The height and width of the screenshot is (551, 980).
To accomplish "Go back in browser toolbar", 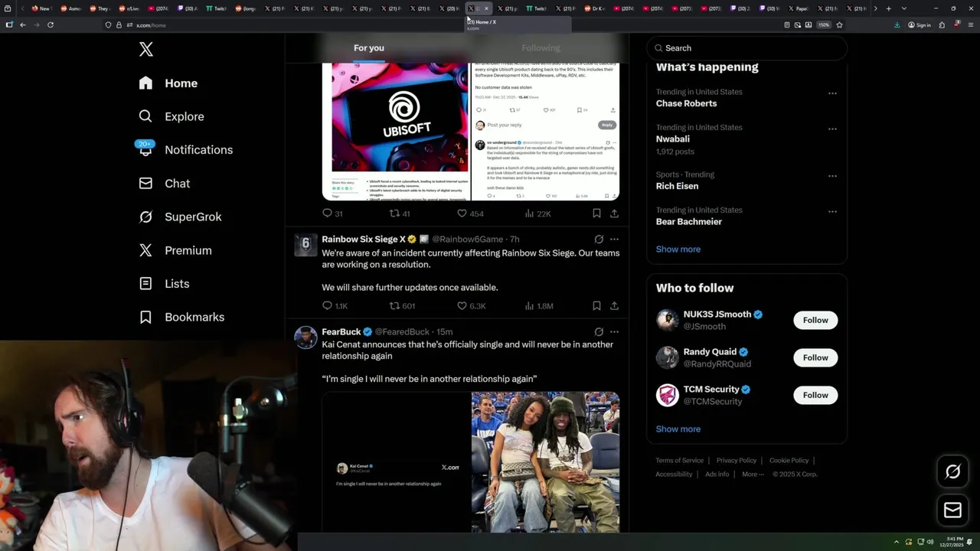I will pos(23,25).
